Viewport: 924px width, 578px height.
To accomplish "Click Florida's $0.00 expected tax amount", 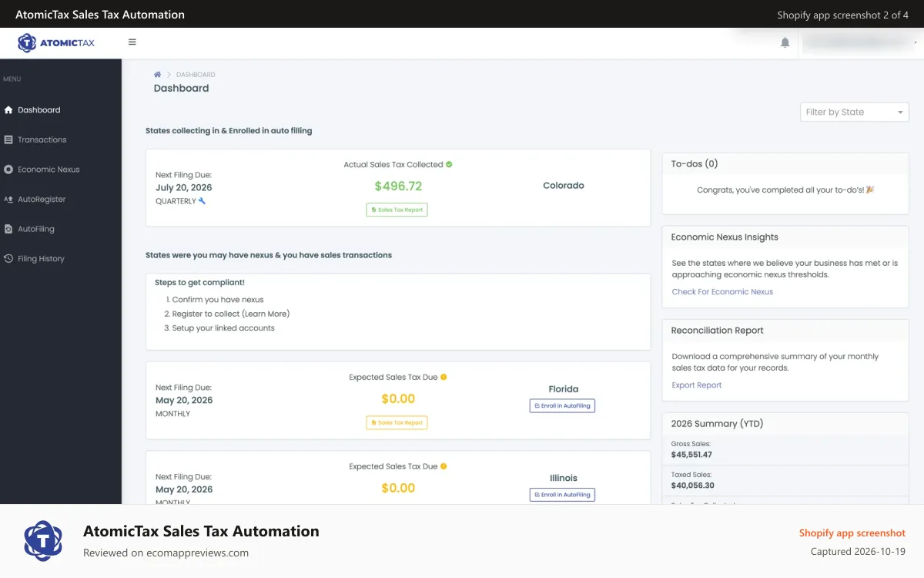I will click(398, 398).
